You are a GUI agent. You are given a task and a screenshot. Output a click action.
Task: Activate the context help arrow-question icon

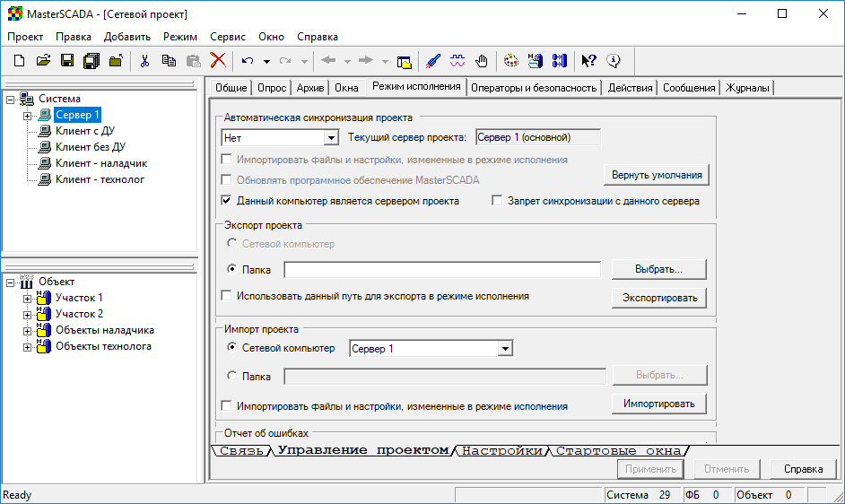[589, 61]
